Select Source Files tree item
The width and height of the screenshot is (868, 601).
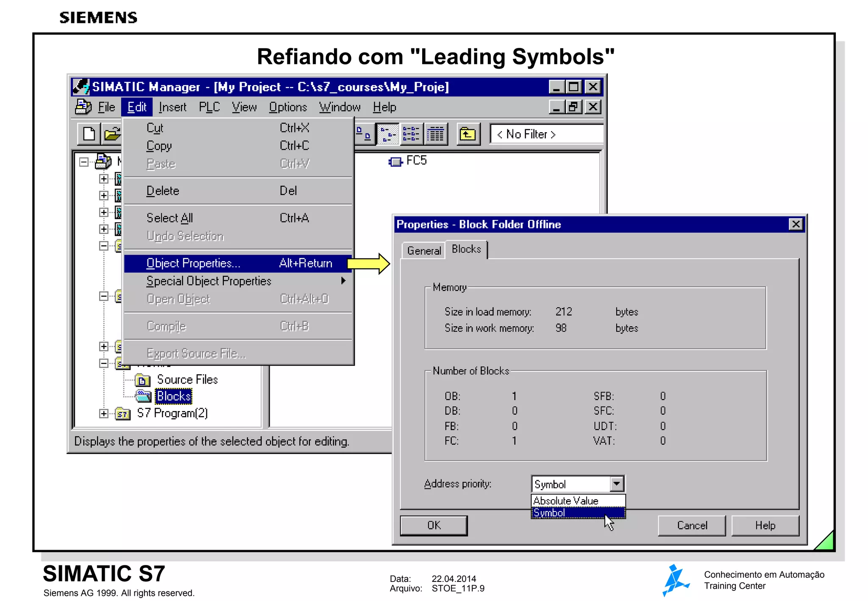pos(187,380)
